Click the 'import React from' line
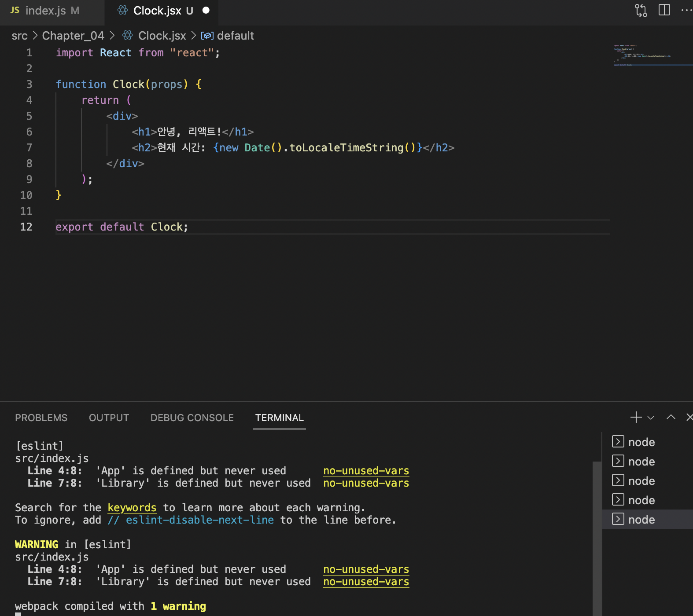The width and height of the screenshot is (693, 616). [138, 53]
